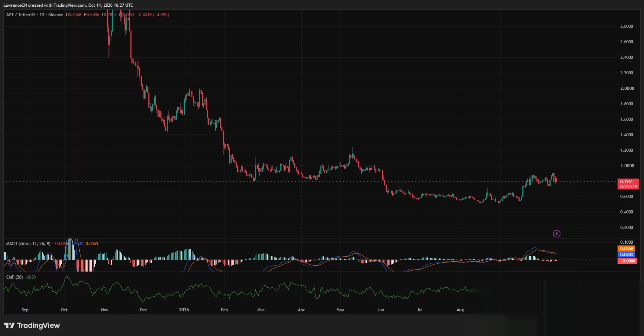
Task: Click the 0.2000 price axis label
Action: [x=626, y=228]
